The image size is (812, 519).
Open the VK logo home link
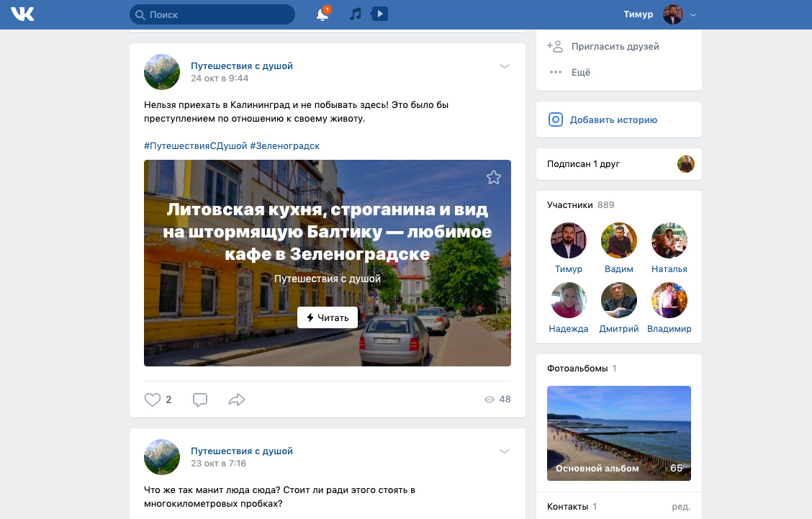click(x=22, y=14)
